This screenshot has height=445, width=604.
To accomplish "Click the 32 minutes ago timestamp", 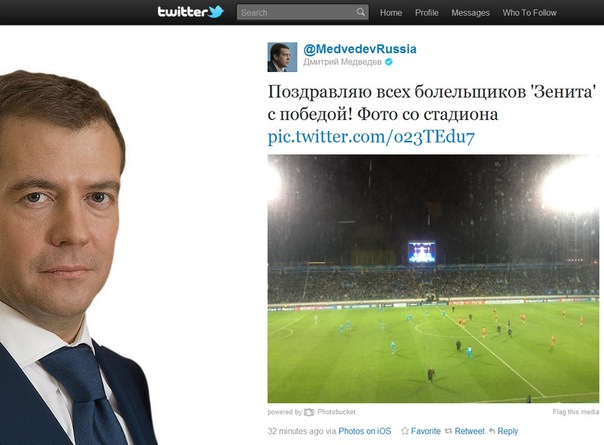I will 295,431.
